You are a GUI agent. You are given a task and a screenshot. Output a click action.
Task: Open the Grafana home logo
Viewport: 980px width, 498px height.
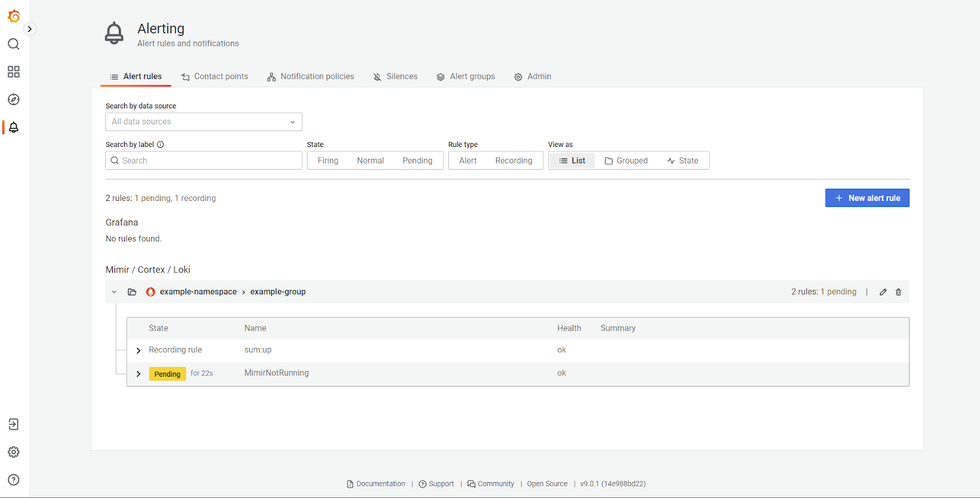(x=13, y=17)
